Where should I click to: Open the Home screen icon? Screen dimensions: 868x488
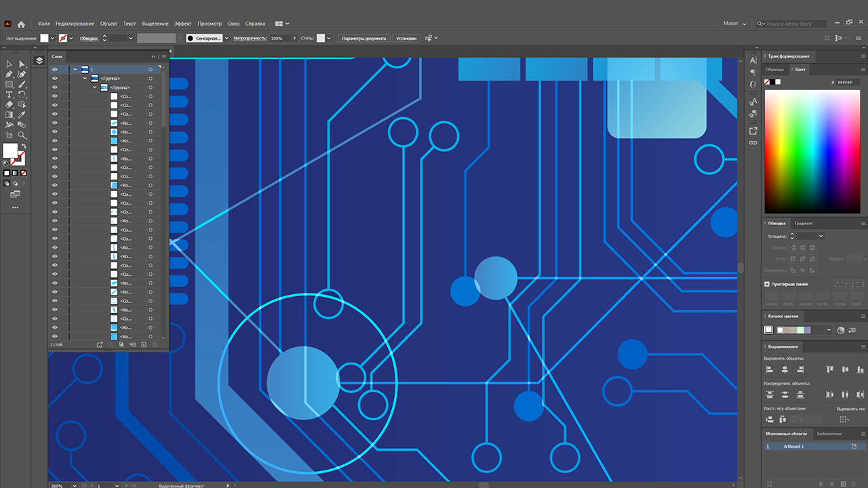coord(21,24)
